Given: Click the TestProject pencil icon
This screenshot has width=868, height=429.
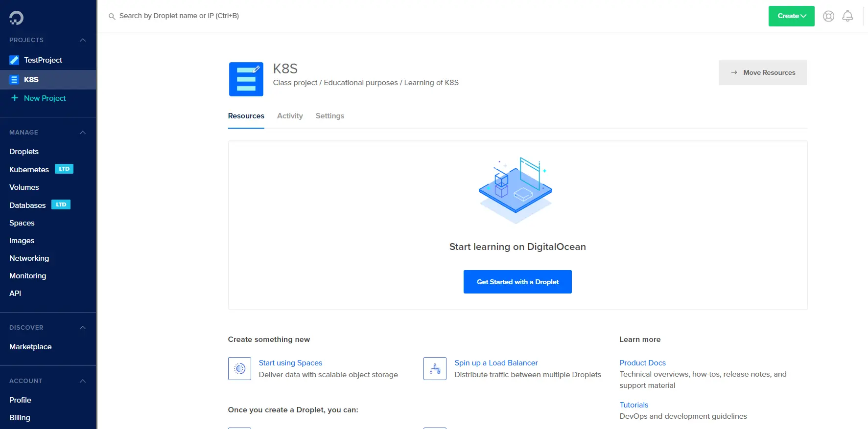Looking at the screenshot, I should coord(14,60).
